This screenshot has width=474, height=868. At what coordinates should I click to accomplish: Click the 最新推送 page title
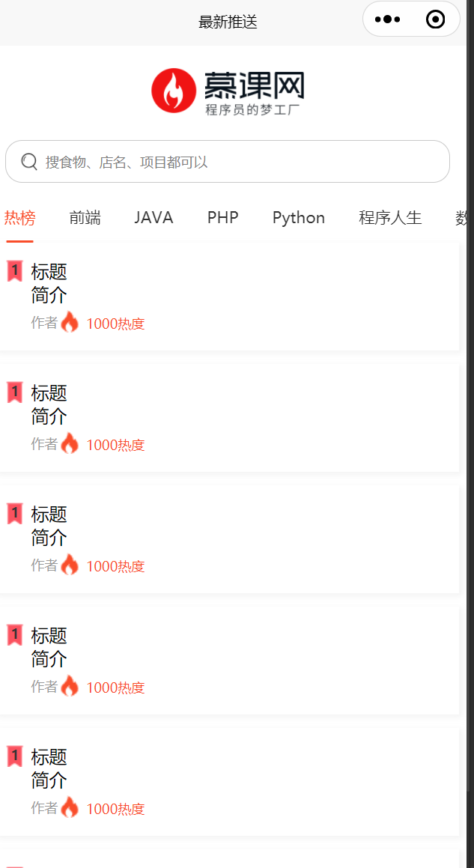(228, 22)
